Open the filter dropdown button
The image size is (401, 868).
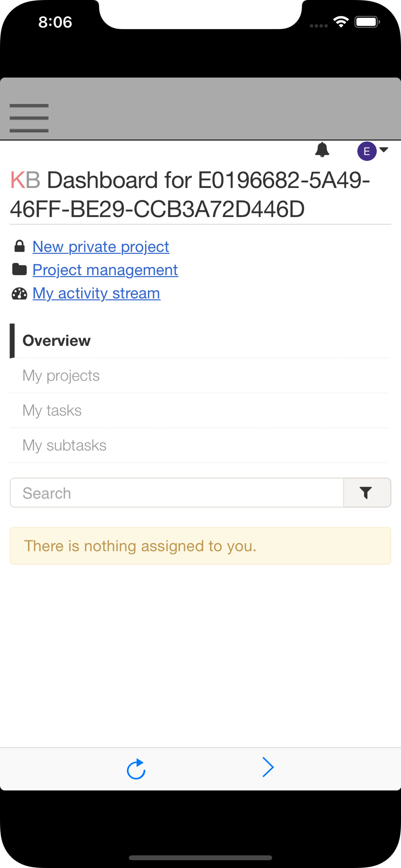coord(367,493)
